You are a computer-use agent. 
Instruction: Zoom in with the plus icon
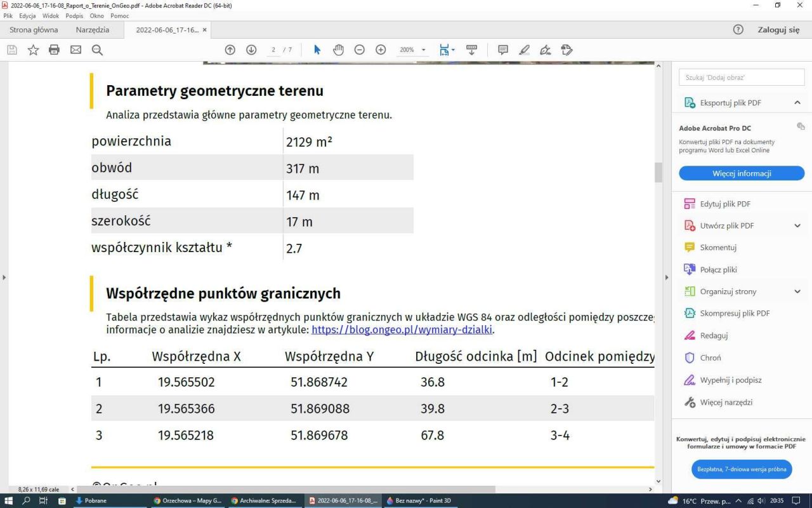coord(381,50)
